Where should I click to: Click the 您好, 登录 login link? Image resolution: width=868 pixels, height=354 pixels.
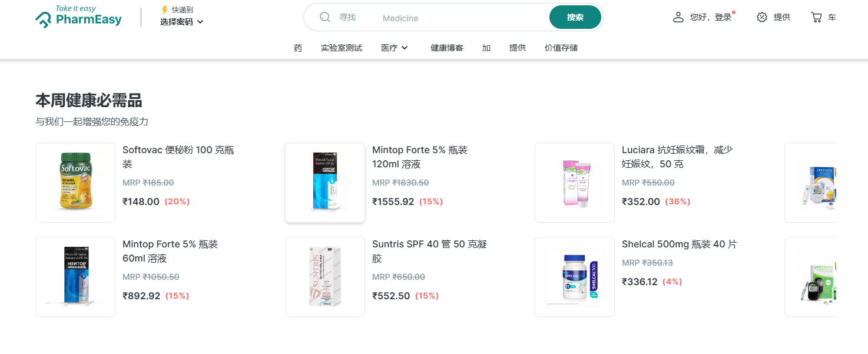711,17
